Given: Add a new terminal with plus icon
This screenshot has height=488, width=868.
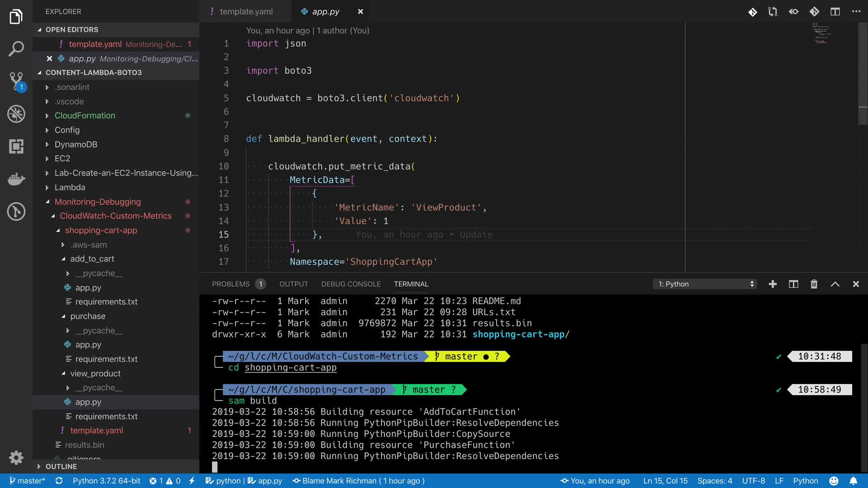Looking at the screenshot, I should click(x=773, y=284).
